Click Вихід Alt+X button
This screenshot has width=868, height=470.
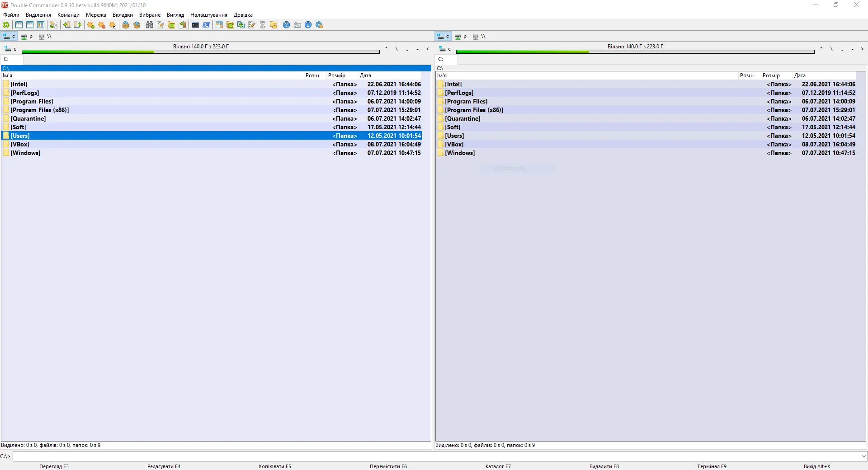(816, 466)
